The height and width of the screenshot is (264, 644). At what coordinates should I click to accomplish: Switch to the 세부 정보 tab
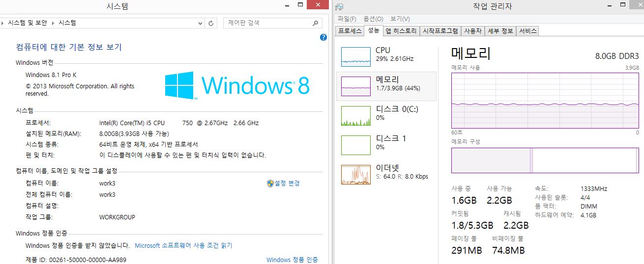coord(500,31)
